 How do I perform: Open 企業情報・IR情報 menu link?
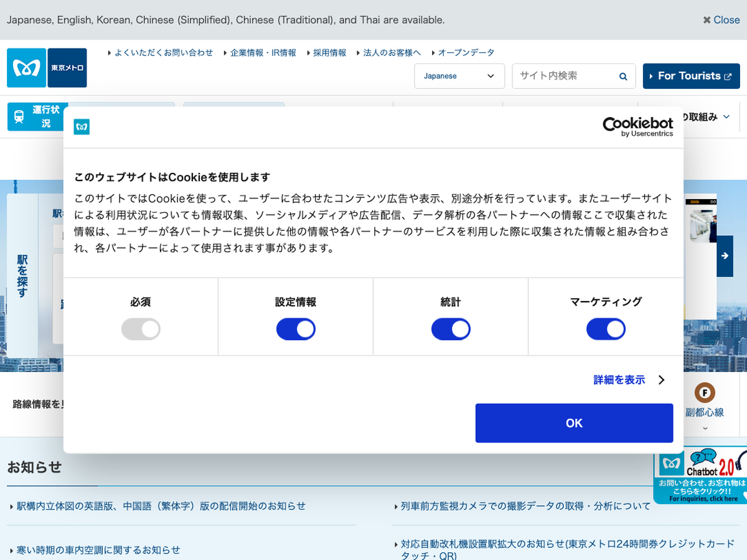pyautogui.click(x=263, y=53)
